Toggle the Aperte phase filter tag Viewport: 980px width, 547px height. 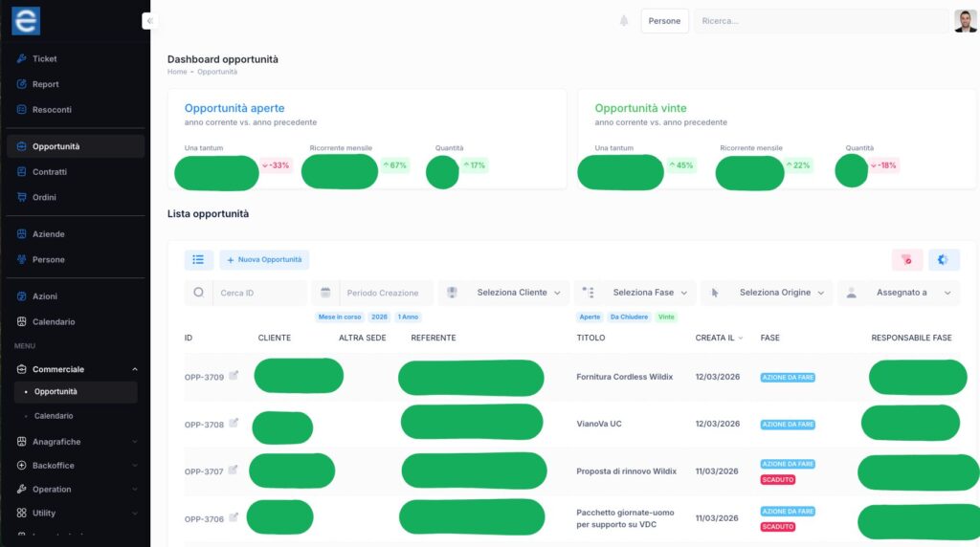pyautogui.click(x=590, y=317)
